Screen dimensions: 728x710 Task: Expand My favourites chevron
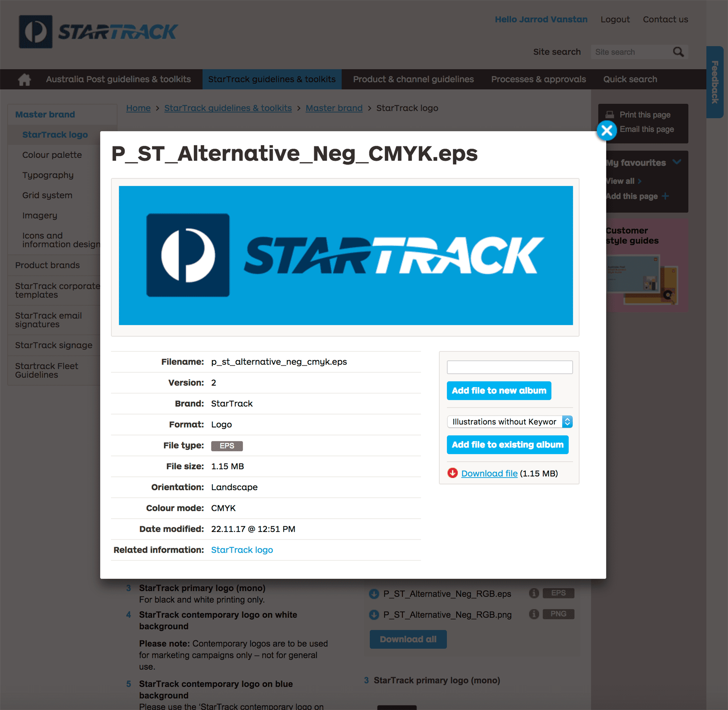tap(677, 162)
